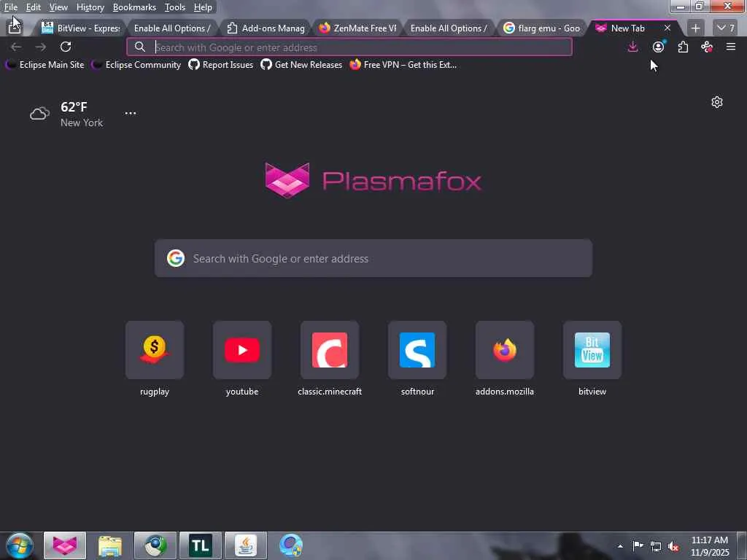Open Get New Releases bookmark

pyautogui.click(x=301, y=65)
